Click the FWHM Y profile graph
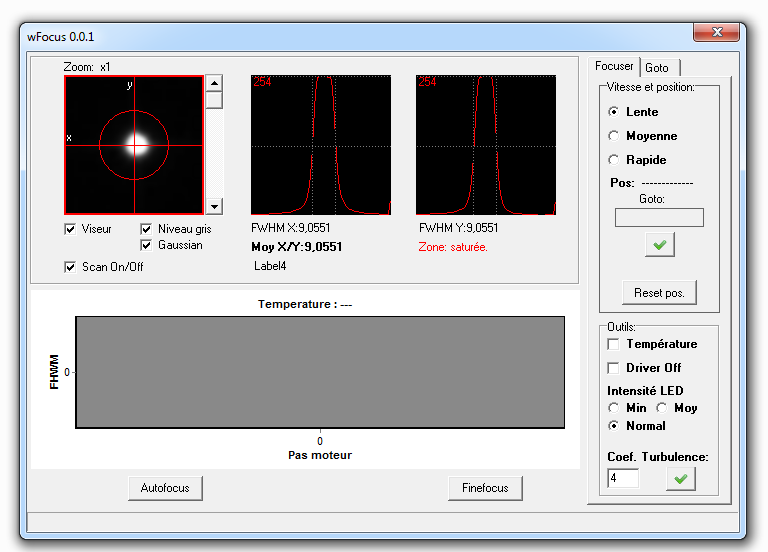Screen dimensions: 768x552 (486, 145)
